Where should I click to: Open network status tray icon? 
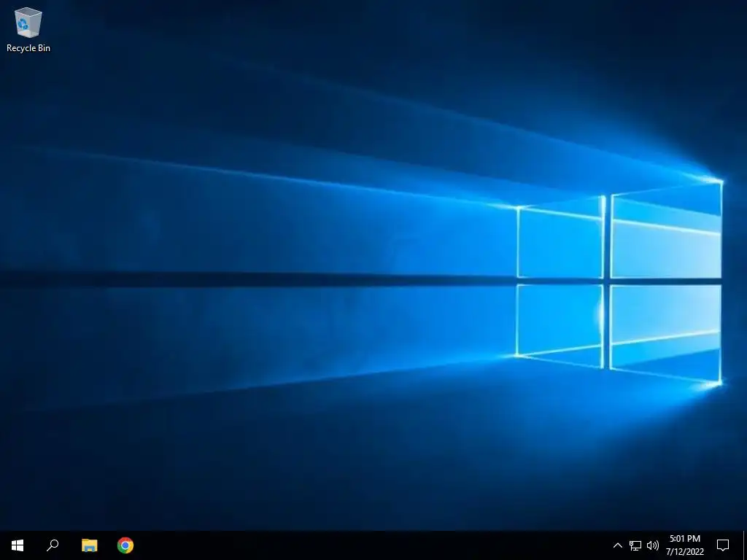[x=635, y=545]
